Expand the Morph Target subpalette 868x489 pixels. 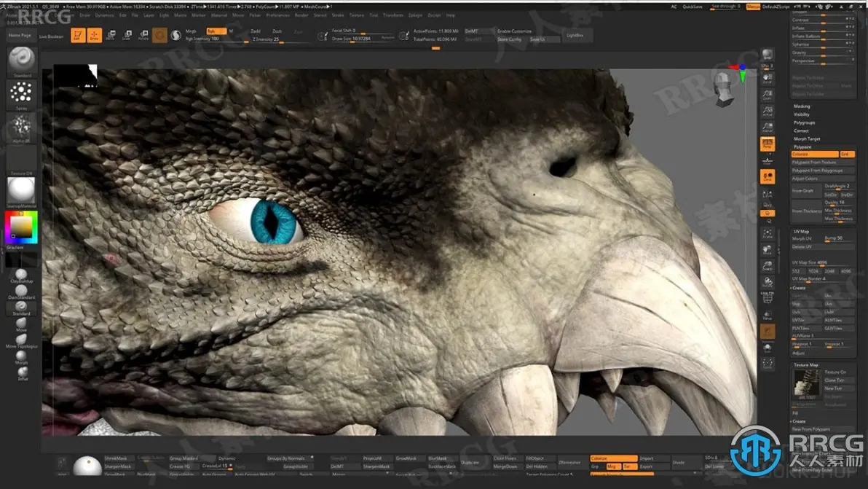[807, 139]
